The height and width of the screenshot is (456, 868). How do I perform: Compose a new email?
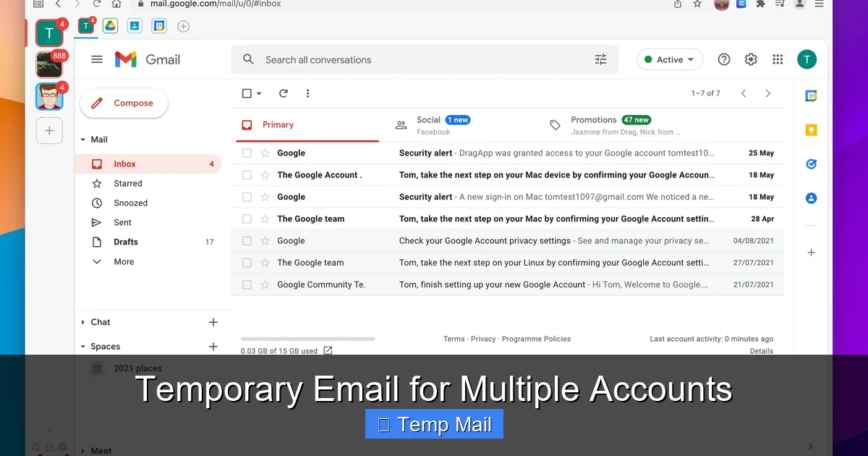click(124, 104)
